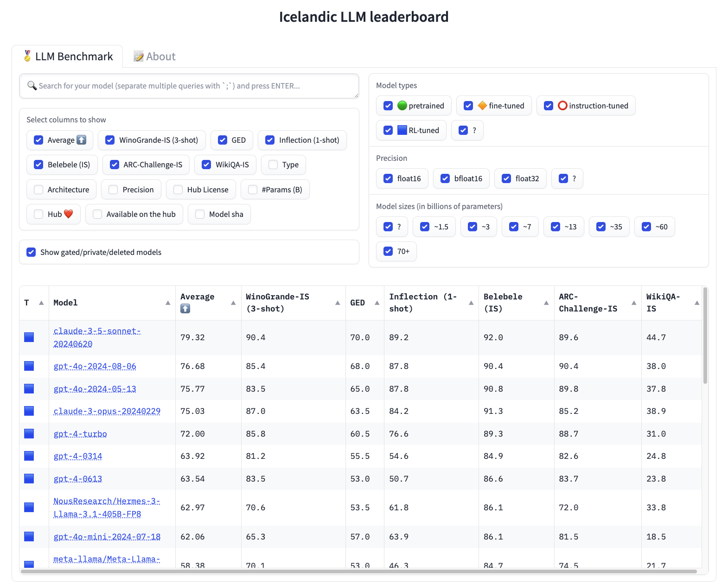Click type icon in gpt-4o-2024-08-06 row
The height and width of the screenshot is (584, 728).
pos(29,366)
